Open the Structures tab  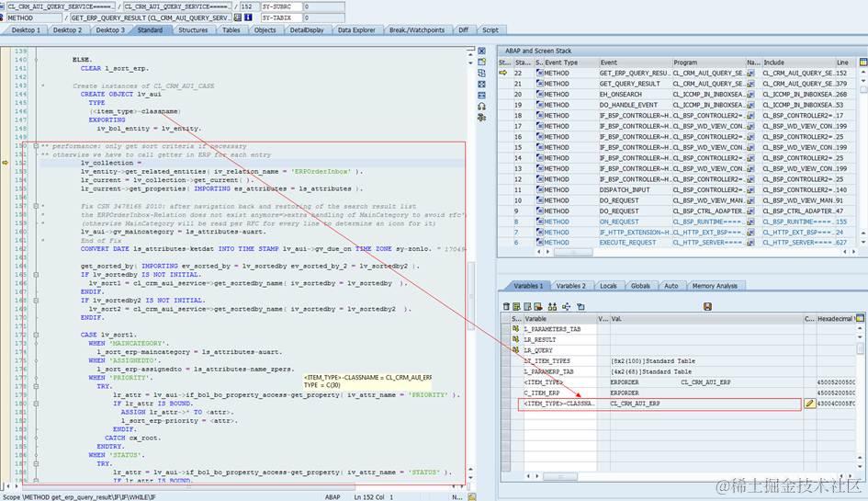(193, 30)
